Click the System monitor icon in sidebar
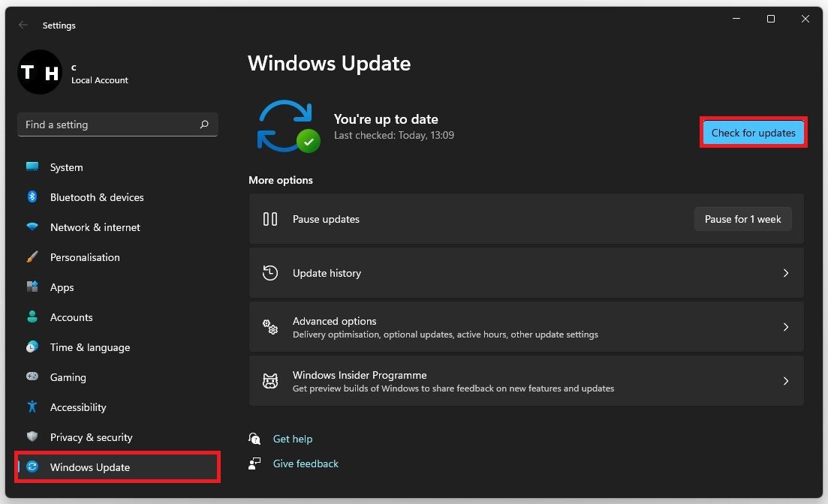This screenshot has width=828, height=504. [32, 166]
